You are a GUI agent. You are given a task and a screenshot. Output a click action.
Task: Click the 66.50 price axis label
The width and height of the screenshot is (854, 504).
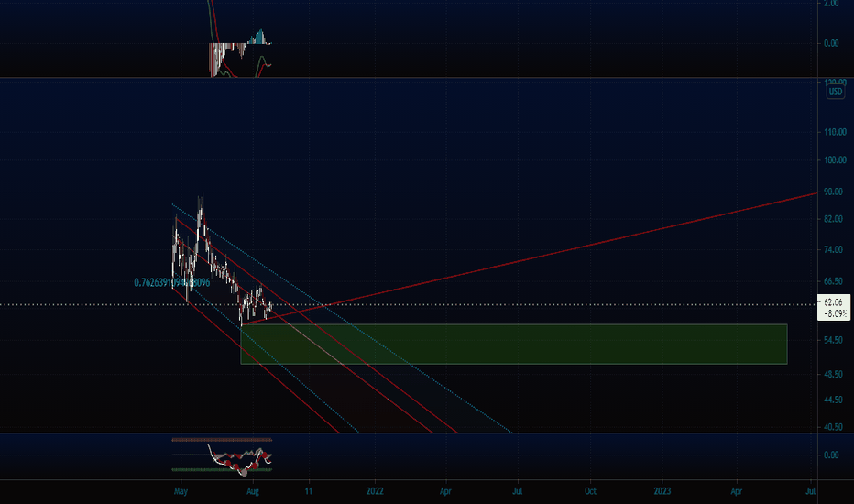click(833, 281)
